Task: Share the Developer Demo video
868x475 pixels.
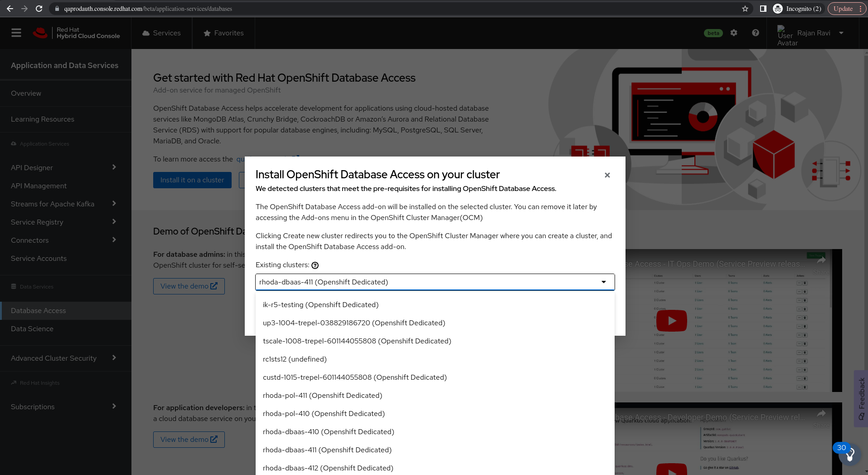Action: [x=821, y=419]
